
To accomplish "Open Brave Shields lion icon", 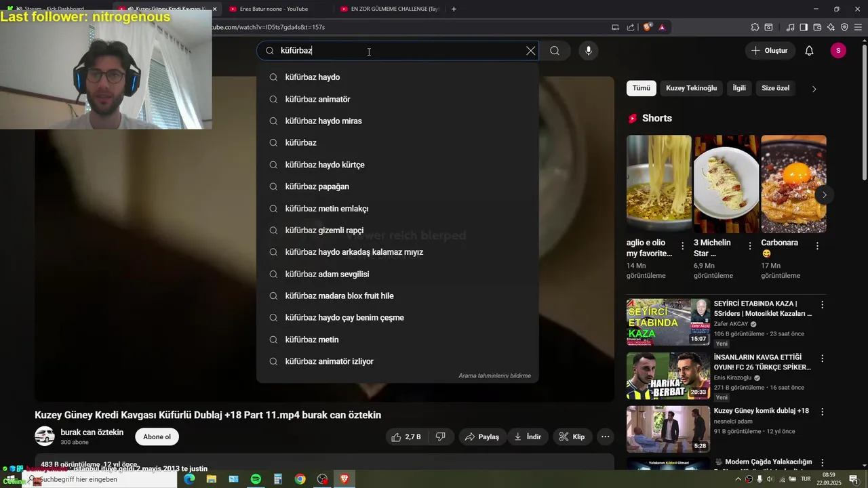I will [648, 27].
